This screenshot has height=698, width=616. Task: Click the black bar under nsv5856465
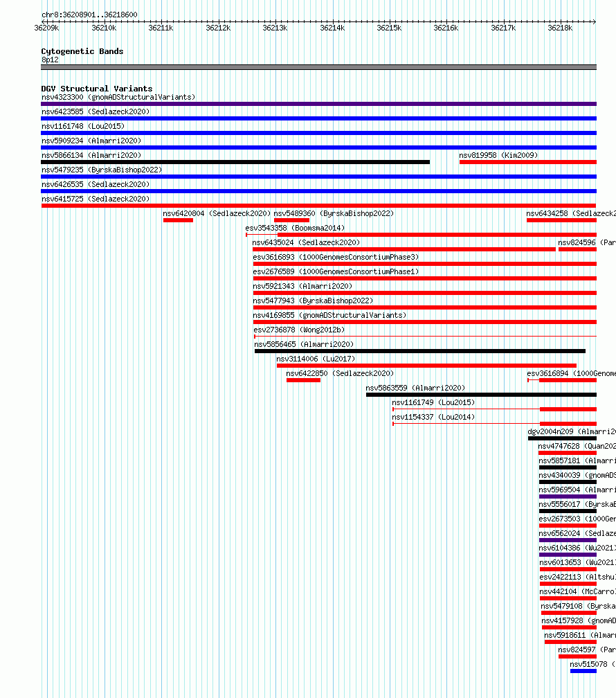click(420, 351)
